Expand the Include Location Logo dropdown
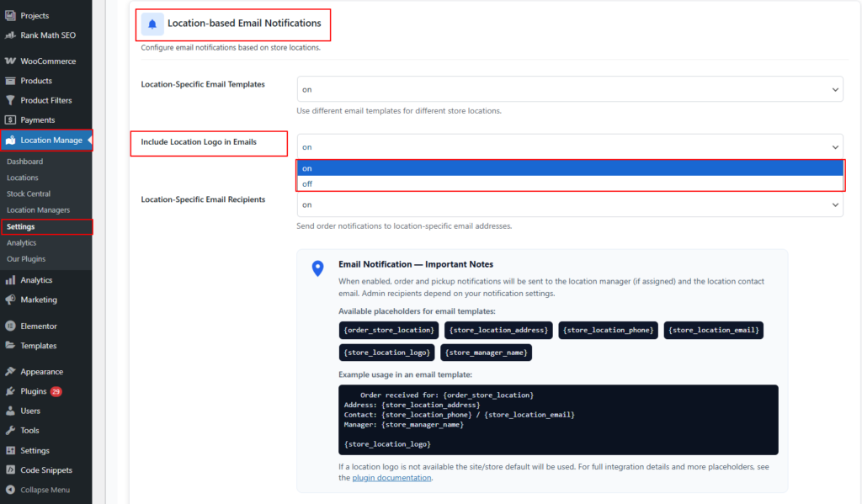This screenshot has height=504, width=862. (569, 146)
